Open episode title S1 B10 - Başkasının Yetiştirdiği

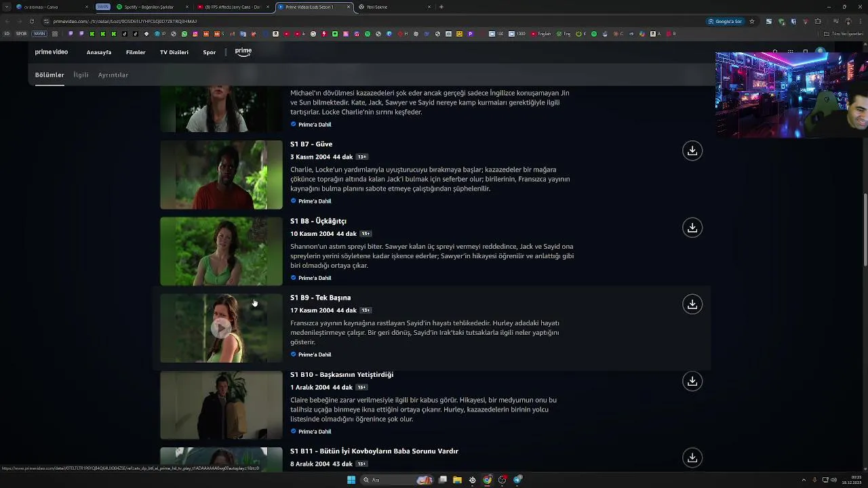click(x=342, y=374)
